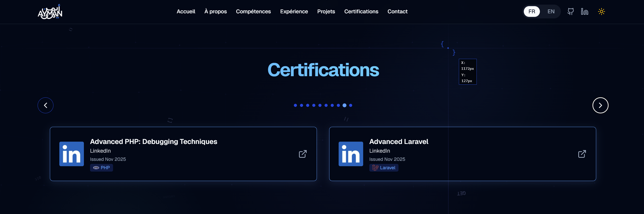The height and width of the screenshot is (214, 644).
Task: Show next certifications with right arrow
Action: 600,105
